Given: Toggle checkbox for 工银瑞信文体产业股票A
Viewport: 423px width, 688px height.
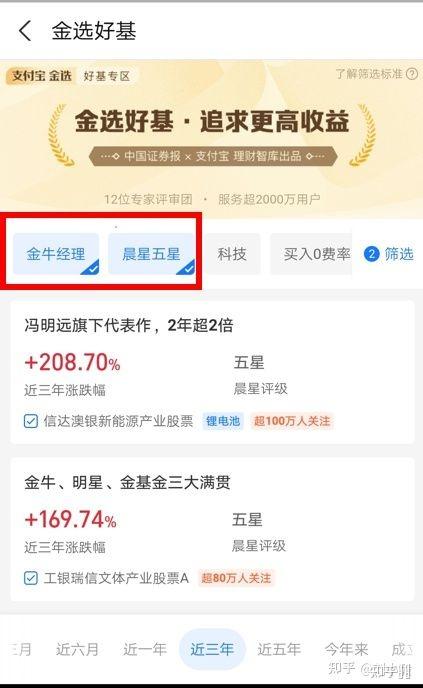Looking at the screenshot, I should tap(30, 578).
